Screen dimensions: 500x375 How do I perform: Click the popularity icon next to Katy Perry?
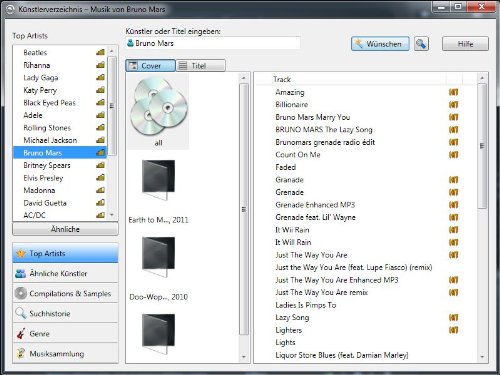[x=100, y=90]
